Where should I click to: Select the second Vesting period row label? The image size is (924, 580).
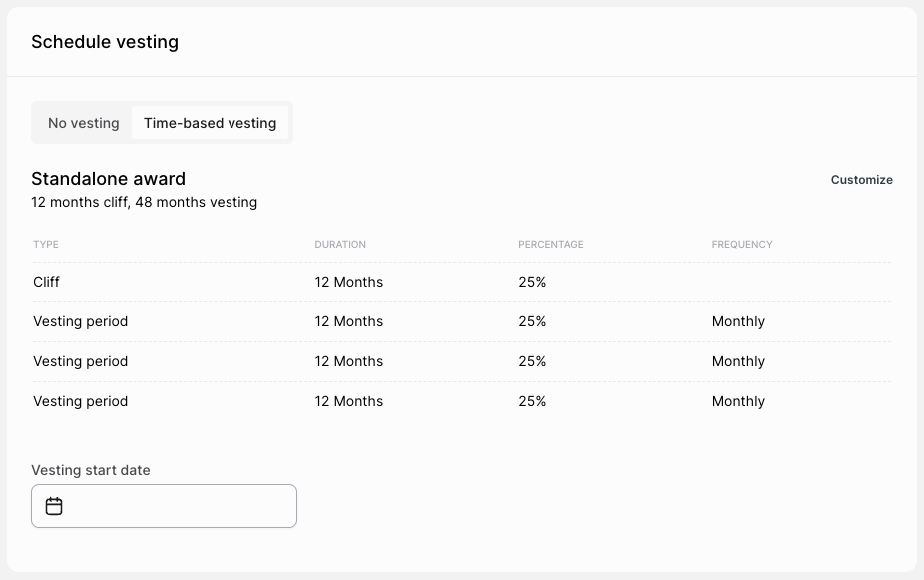[80, 361]
